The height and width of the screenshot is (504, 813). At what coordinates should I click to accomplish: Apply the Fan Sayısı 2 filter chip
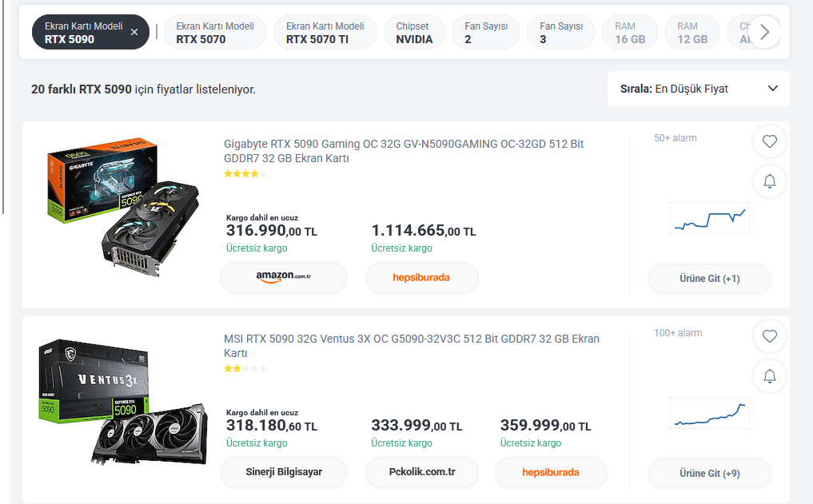[x=486, y=32]
